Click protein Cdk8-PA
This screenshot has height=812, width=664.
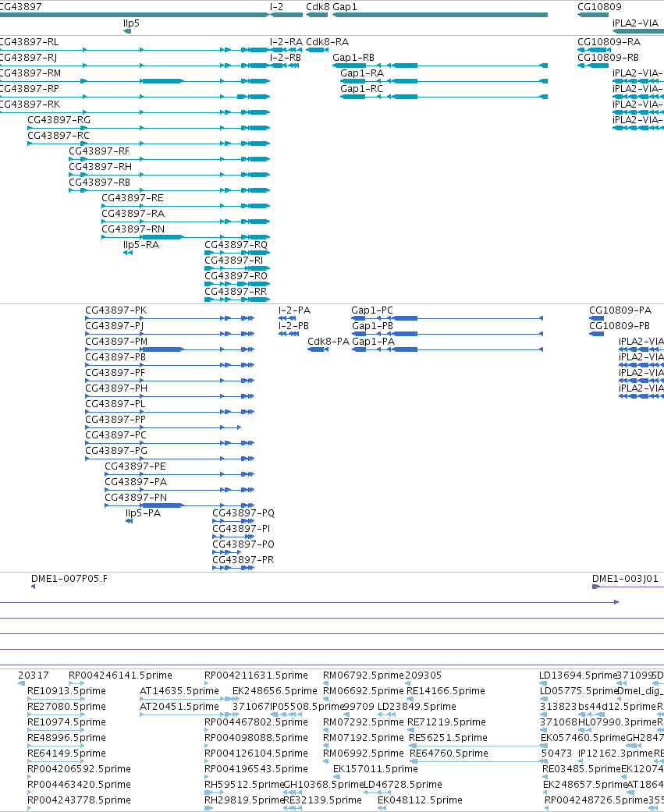(x=318, y=349)
